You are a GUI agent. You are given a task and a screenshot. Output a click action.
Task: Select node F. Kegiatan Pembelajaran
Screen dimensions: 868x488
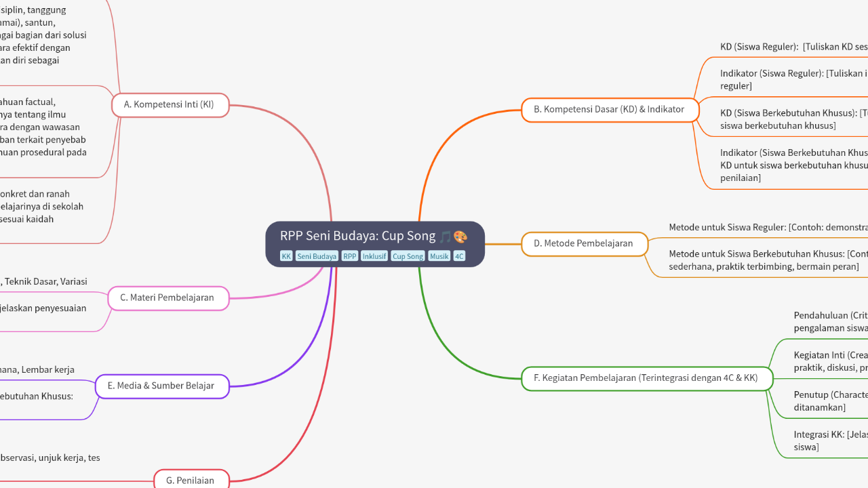pyautogui.click(x=647, y=379)
